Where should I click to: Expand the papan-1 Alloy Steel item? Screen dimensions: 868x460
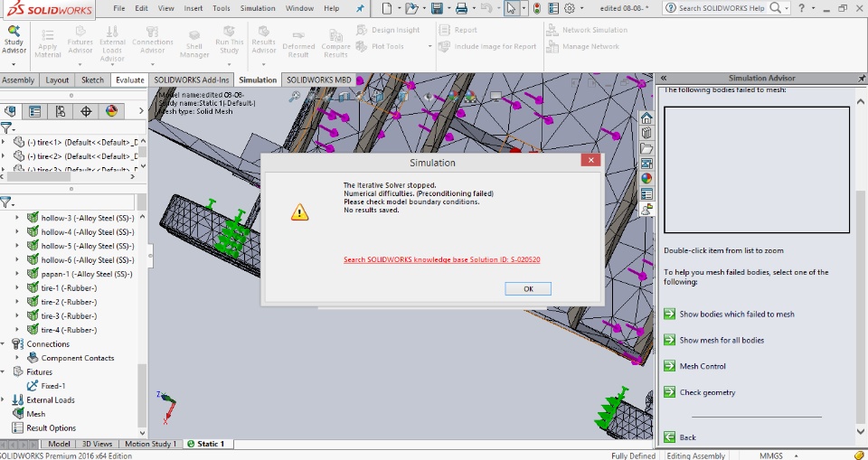16,274
